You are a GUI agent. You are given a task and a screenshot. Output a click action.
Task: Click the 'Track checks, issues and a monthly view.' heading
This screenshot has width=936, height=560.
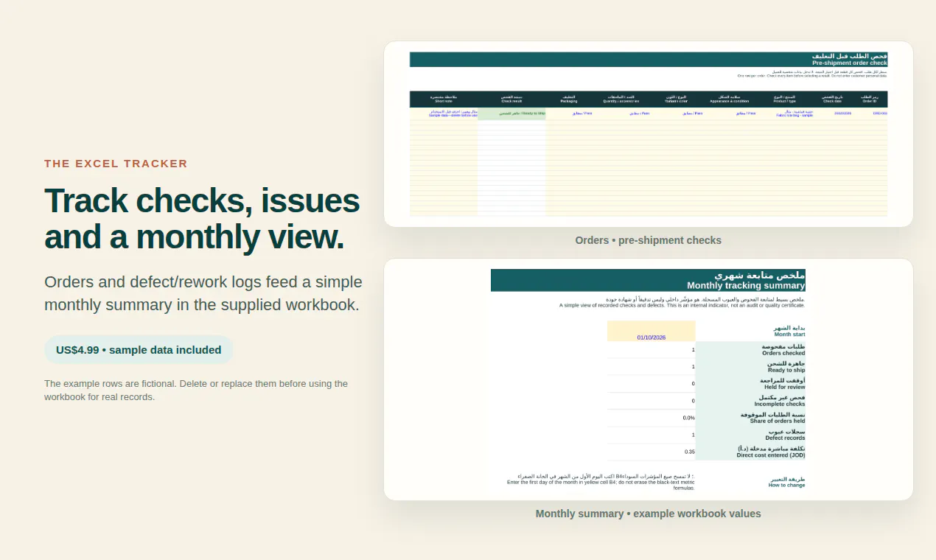point(202,219)
